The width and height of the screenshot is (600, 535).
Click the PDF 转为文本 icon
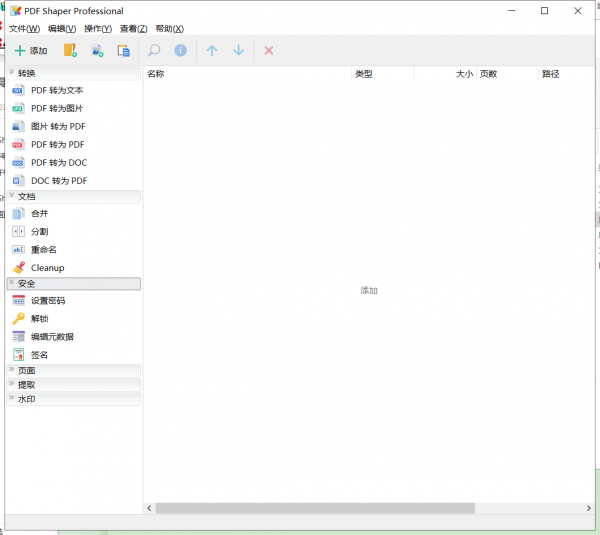(x=18, y=90)
